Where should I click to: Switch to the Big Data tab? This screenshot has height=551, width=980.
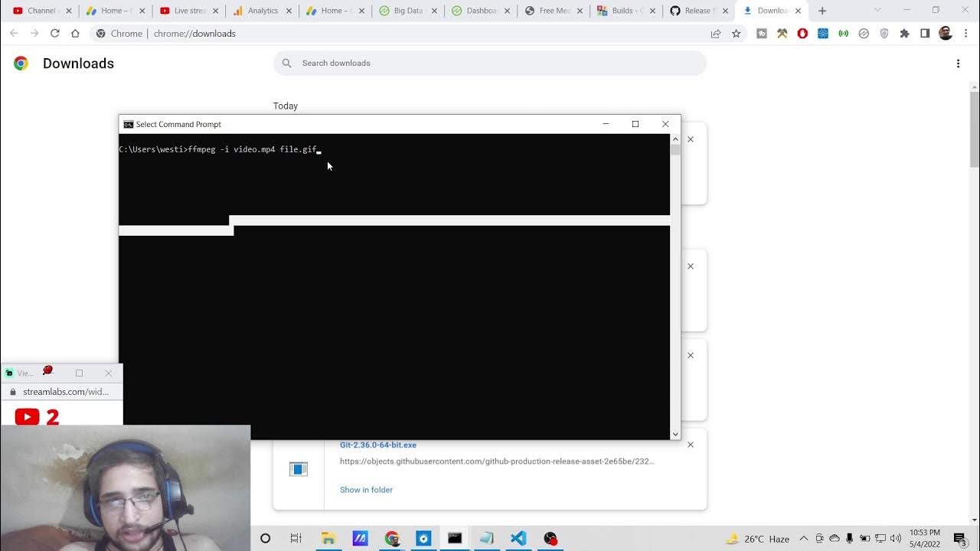pyautogui.click(x=407, y=11)
